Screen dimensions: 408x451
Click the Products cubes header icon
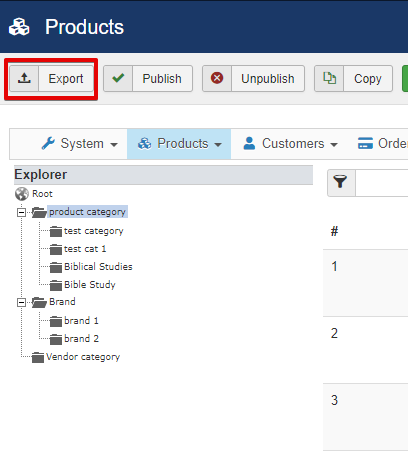pyautogui.click(x=19, y=27)
